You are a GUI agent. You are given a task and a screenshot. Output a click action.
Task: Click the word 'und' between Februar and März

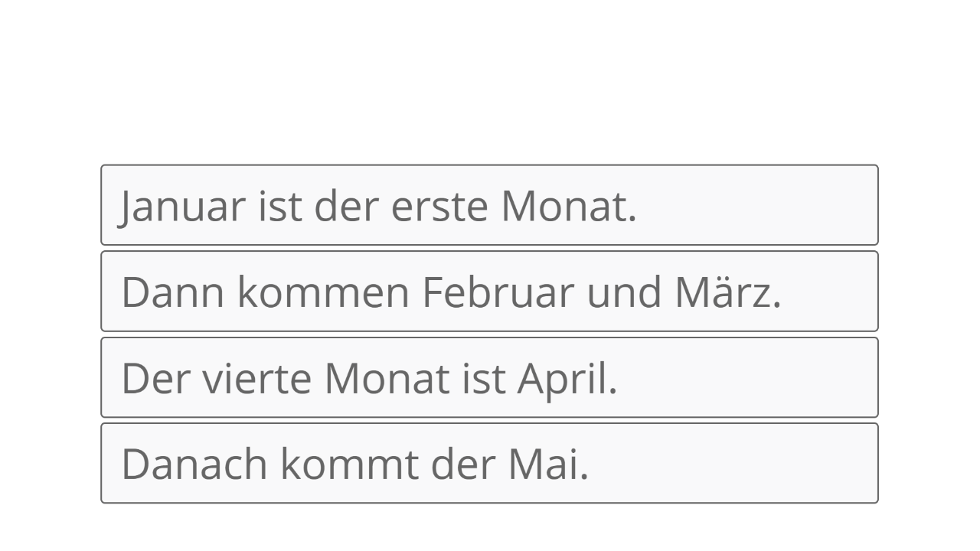tap(624, 292)
